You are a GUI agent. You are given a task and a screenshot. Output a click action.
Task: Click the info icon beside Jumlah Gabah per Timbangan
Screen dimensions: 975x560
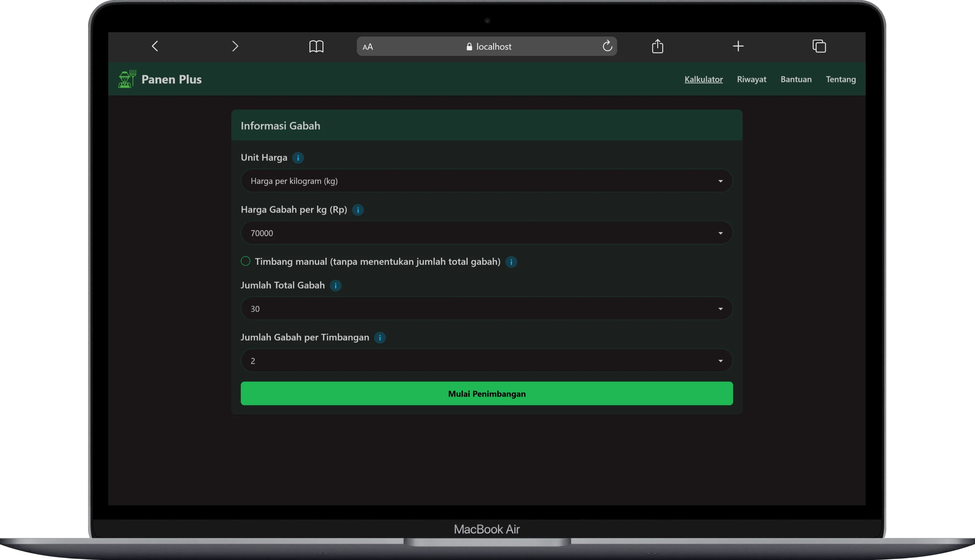(x=380, y=338)
